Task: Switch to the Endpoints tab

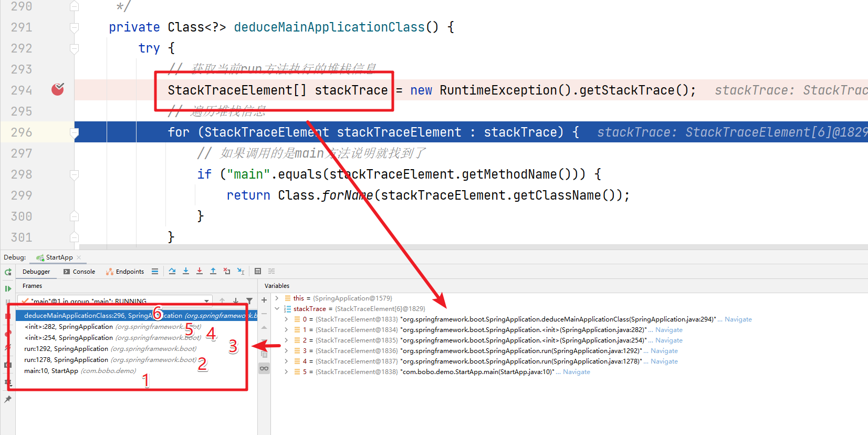Action: (x=125, y=272)
